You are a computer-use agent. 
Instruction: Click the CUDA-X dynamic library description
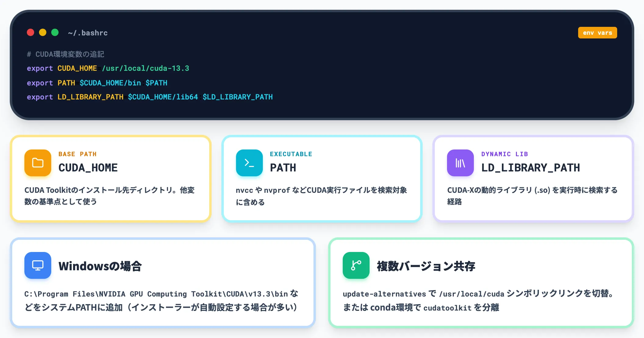[532, 196]
